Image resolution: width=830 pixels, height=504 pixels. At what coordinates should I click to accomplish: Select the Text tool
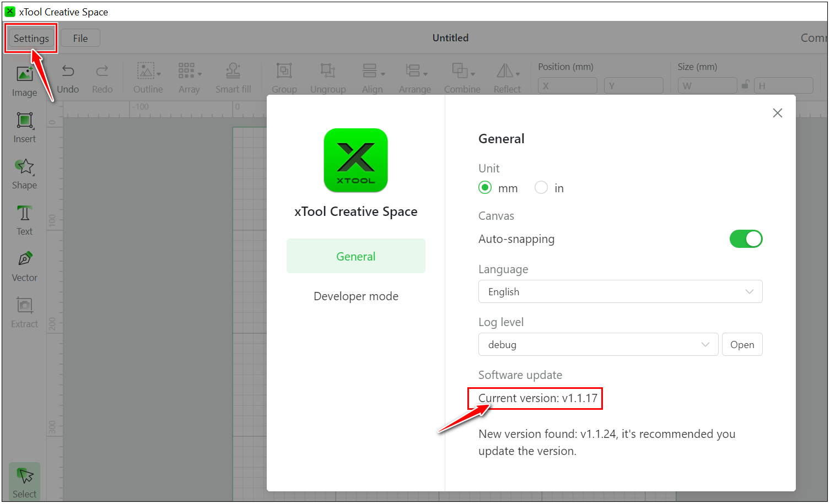click(x=24, y=220)
